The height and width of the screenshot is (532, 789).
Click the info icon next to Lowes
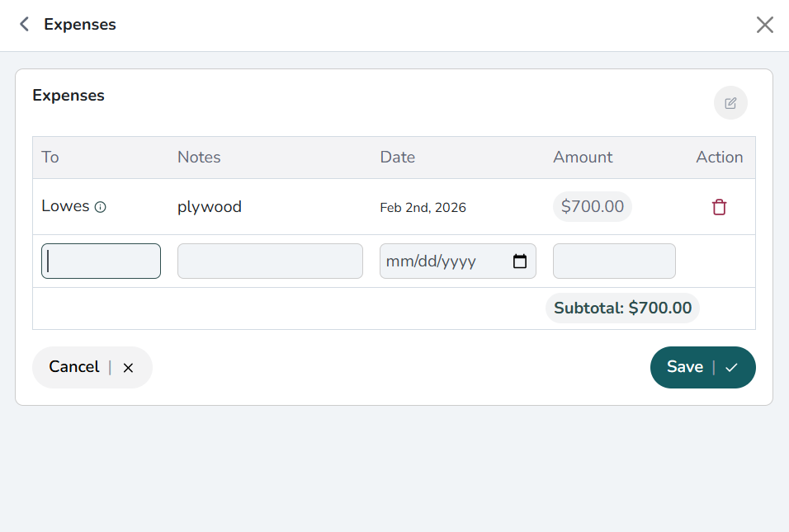click(101, 208)
